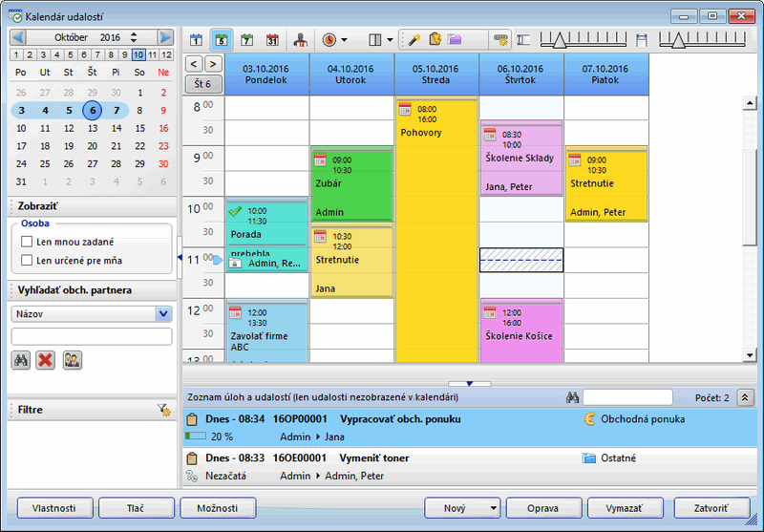Viewport: 764px width, 532px height.
Task: Switch to 31-day month view
Action: pos(273,40)
